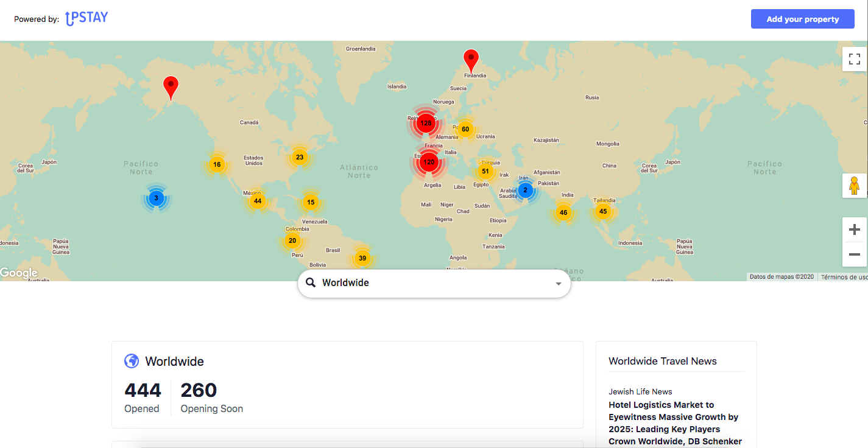868x448 pixels.
Task: Click the Powered by: label
Action: (37, 19)
